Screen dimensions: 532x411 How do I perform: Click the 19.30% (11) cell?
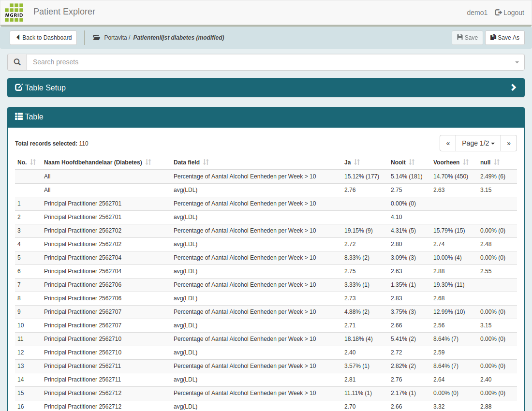click(449, 285)
